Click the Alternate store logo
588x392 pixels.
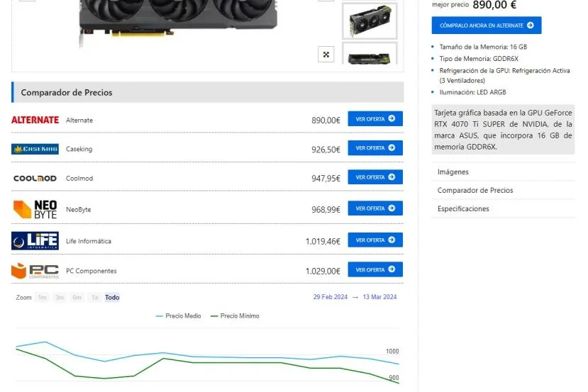pyautogui.click(x=35, y=120)
